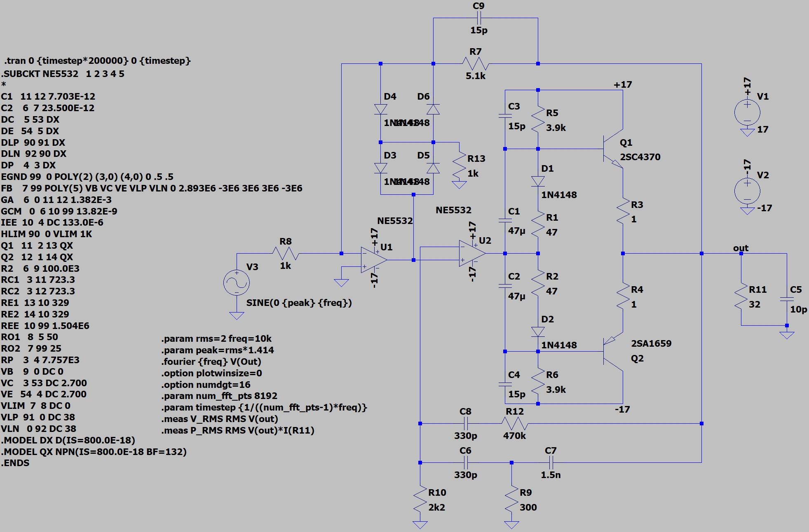Image resolution: width=809 pixels, height=532 pixels.
Task: Select the C8 330p capacitor symbol
Action: click(465, 423)
